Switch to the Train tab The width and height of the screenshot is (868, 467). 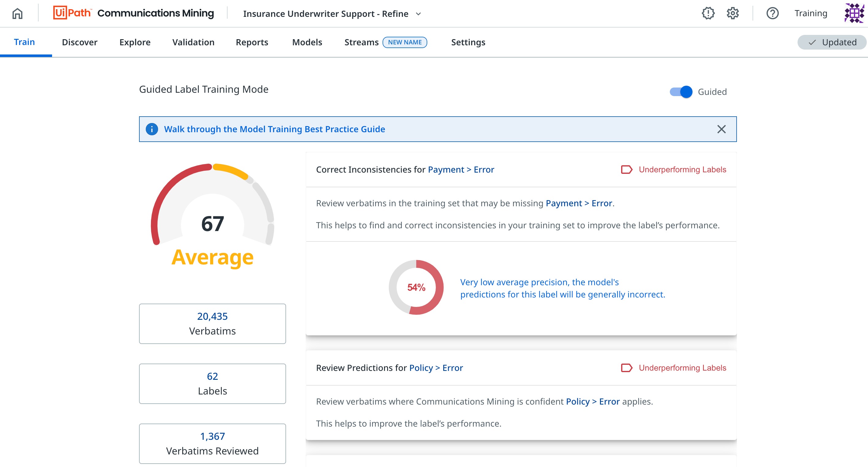click(x=24, y=42)
